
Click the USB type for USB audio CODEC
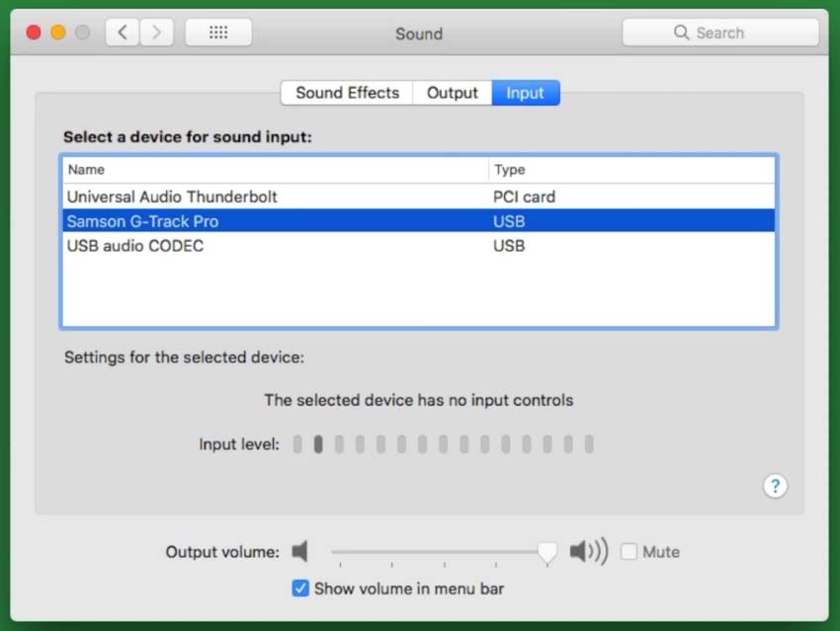509,246
